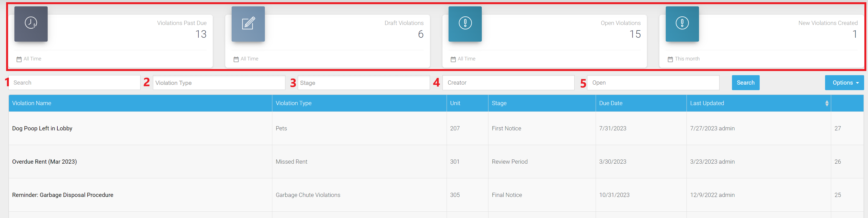Change the Open status filter field

coord(653,83)
